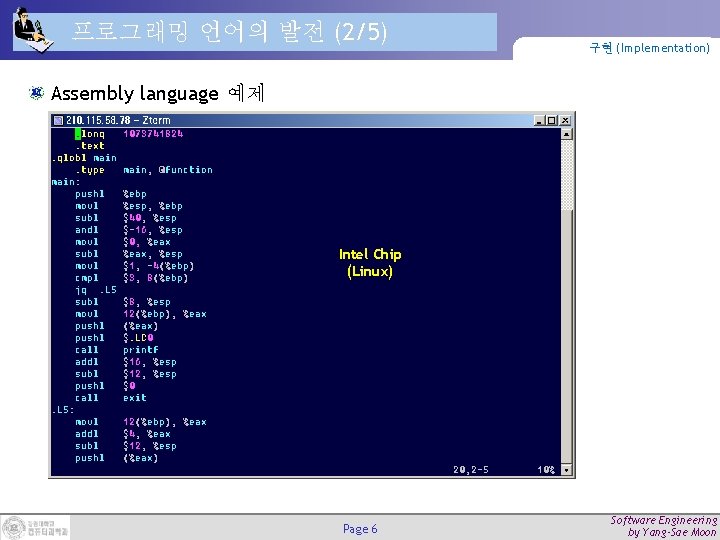Click the 'movl $0, %eax' instruction
Screen dimensions: 720x540
(123, 242)
